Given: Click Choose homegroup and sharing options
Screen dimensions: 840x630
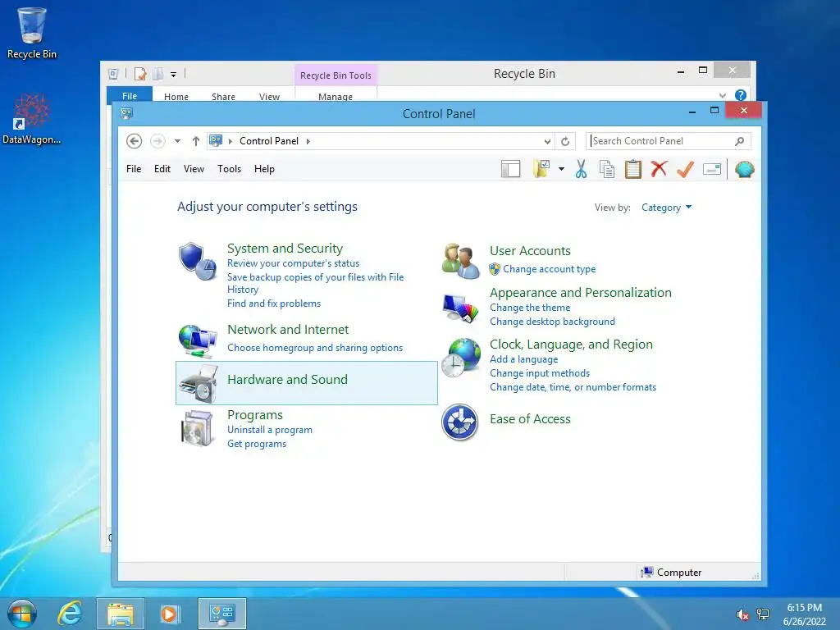Looking at the screenshot, I should pos(315,348).
